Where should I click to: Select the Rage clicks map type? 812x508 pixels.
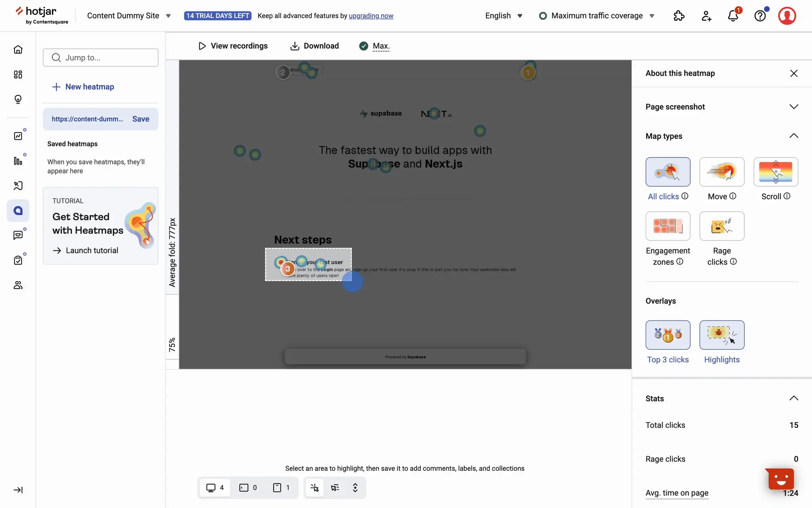click(x=721, y=226)
